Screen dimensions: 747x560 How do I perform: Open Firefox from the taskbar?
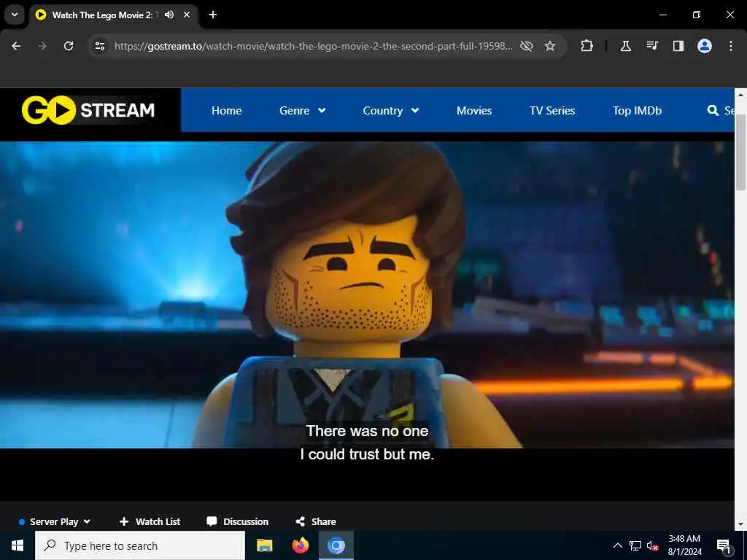pyautogui.click(x=300, y=545)
